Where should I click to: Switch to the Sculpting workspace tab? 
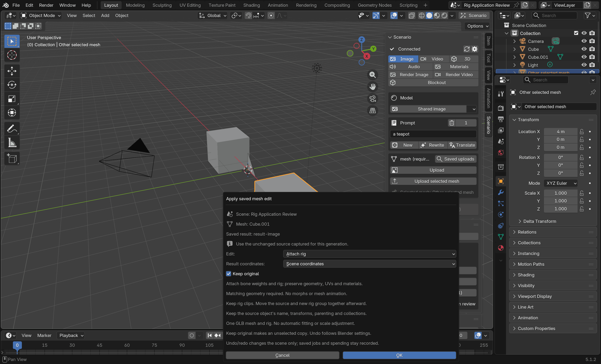(162, 5)
